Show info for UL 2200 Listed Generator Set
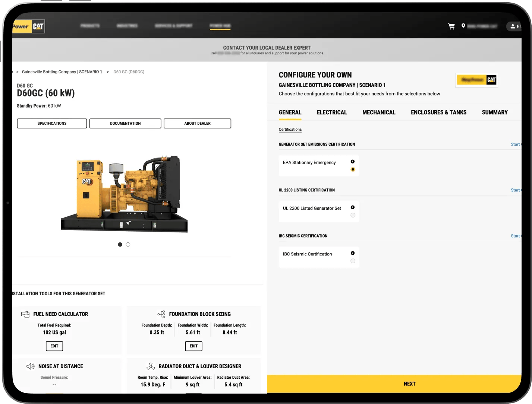 click(x=353, y=207)
